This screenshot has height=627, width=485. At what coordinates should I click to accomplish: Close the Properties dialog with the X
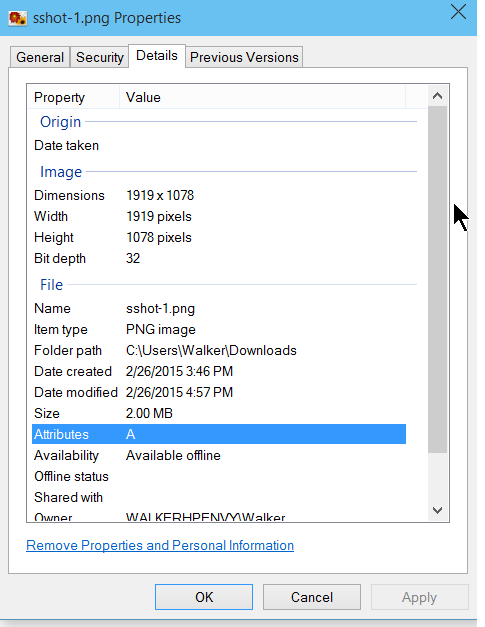pos(458,12)
